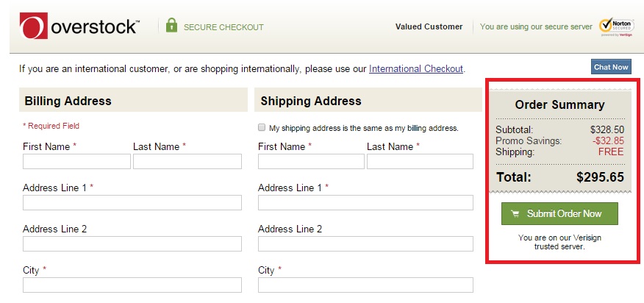Screen dimensions: 644x303
Task: Click the cart icon on Submit Order
Action: tap(515, 213)
